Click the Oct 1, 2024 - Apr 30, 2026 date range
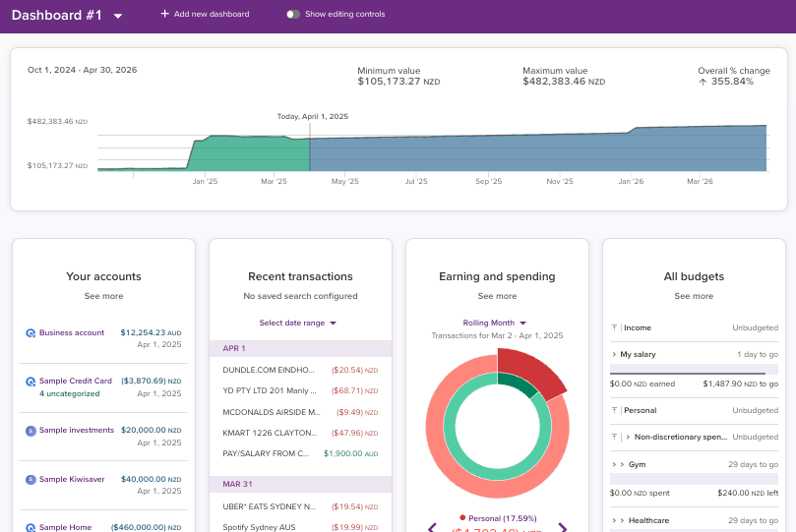Viewport: 796px width, 532px height. pyautogui.click(x=83, y=70)
